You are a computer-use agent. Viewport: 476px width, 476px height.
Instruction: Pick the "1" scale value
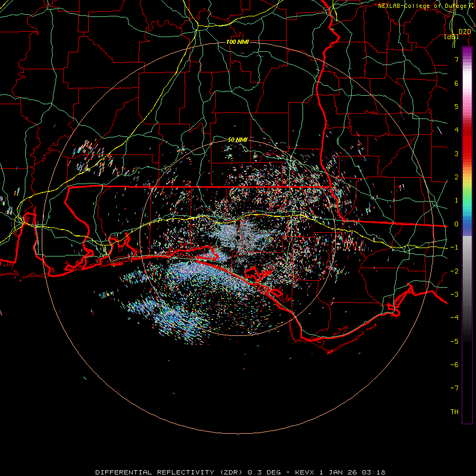coord(456,200)
